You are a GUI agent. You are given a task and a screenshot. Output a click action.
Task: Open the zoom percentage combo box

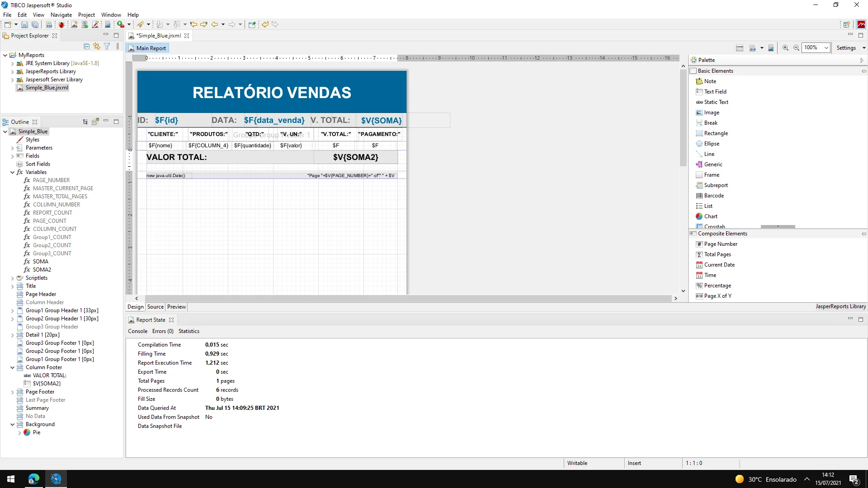pos(826,48)
